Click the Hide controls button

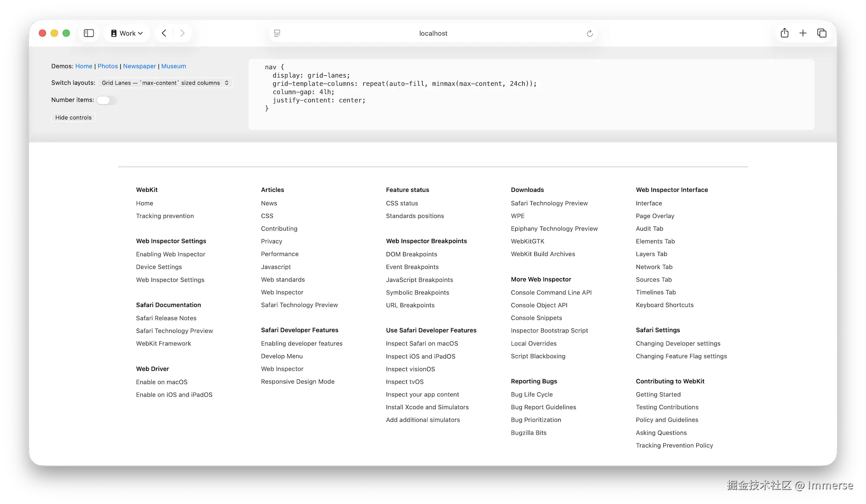tap(73, 118)
